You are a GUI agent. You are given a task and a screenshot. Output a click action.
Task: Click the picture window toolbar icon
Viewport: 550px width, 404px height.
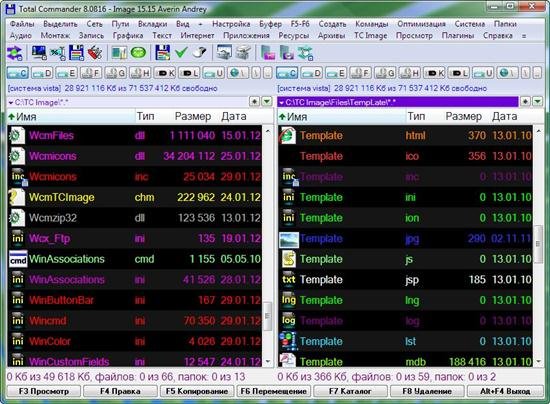tap(224, 53)
